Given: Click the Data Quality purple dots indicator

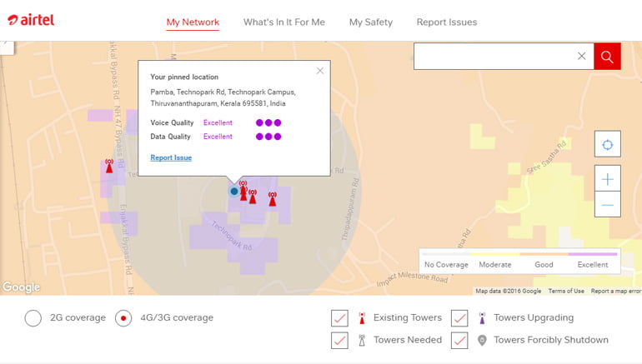Looking at the screenshot, I should click(268, 137).
